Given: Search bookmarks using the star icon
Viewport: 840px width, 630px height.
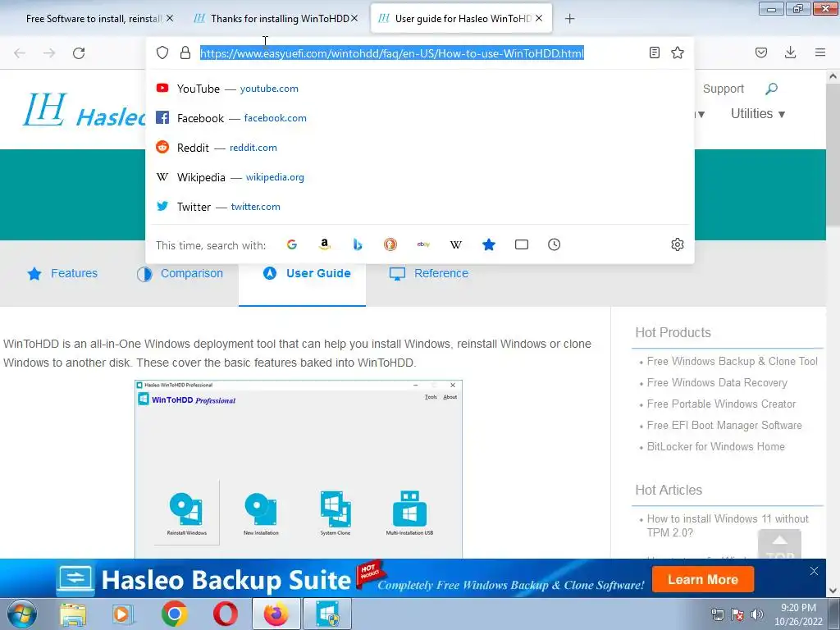Looking at the screenshot, I should click(x=489, y=244).
